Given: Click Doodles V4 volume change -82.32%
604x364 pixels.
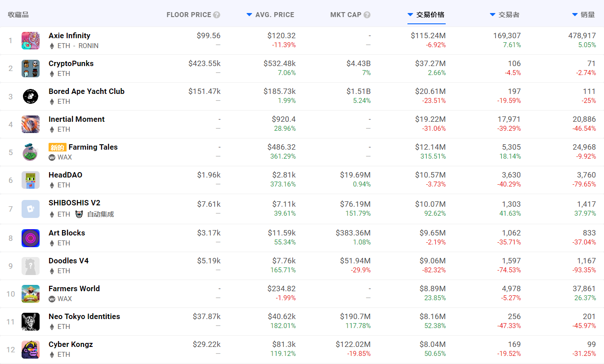Looking at the screenshot, I should (x=434, y=270).
